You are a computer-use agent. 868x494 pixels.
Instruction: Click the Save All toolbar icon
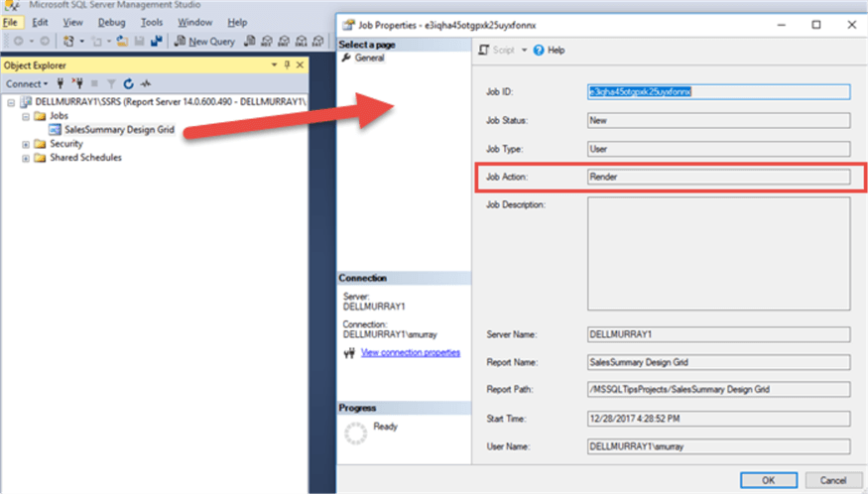click(x=157, y=41)
